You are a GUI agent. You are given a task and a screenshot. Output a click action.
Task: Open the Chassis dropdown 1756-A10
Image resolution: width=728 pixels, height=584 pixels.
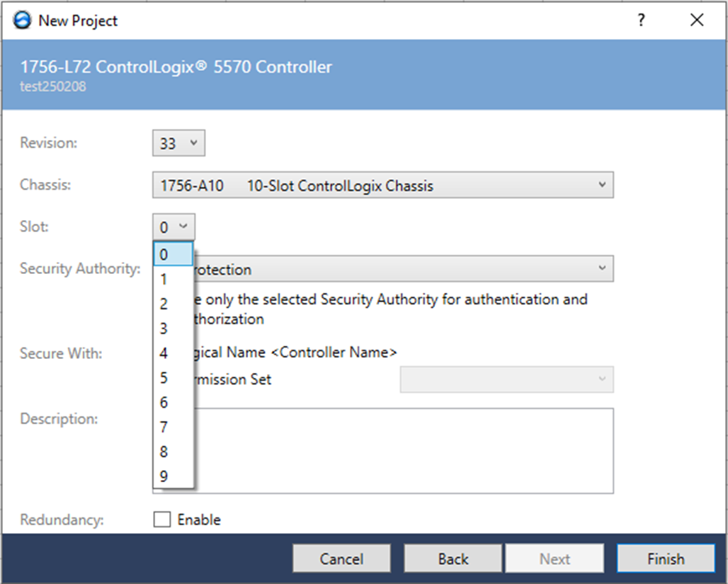382,185
